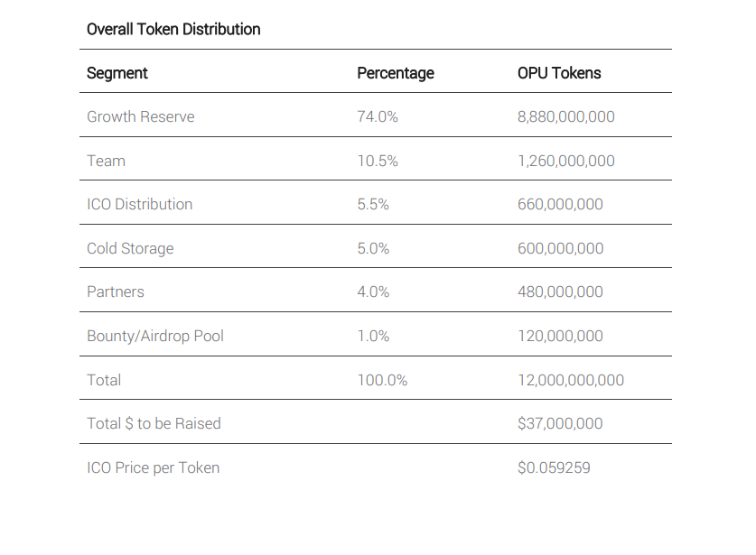
Task: Click the 600,000,000 token value
Action: point(560,248)
